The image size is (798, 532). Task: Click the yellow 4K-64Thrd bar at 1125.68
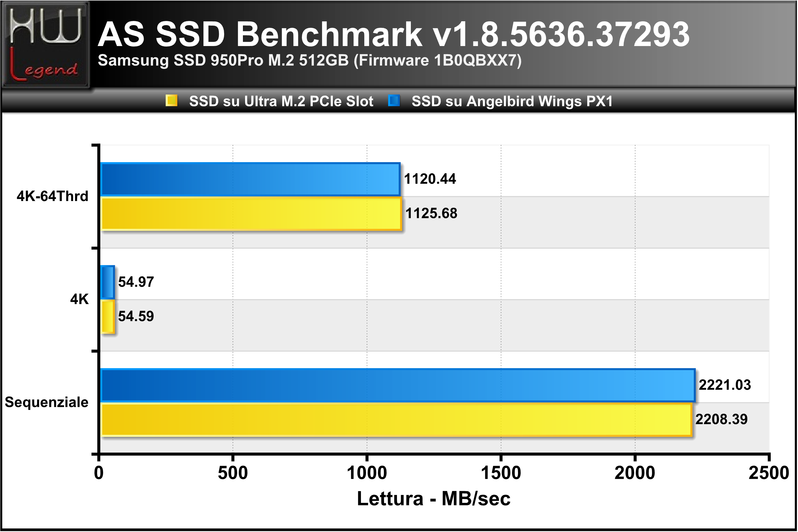251,214
